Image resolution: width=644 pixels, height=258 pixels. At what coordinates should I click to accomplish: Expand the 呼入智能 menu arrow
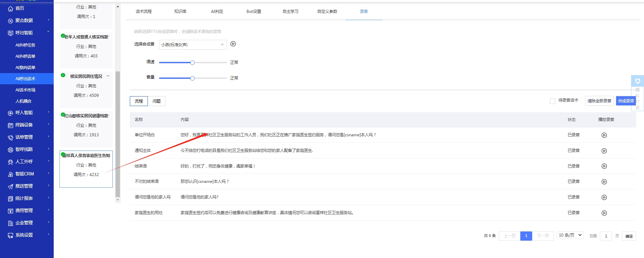(x=49, y=112)
